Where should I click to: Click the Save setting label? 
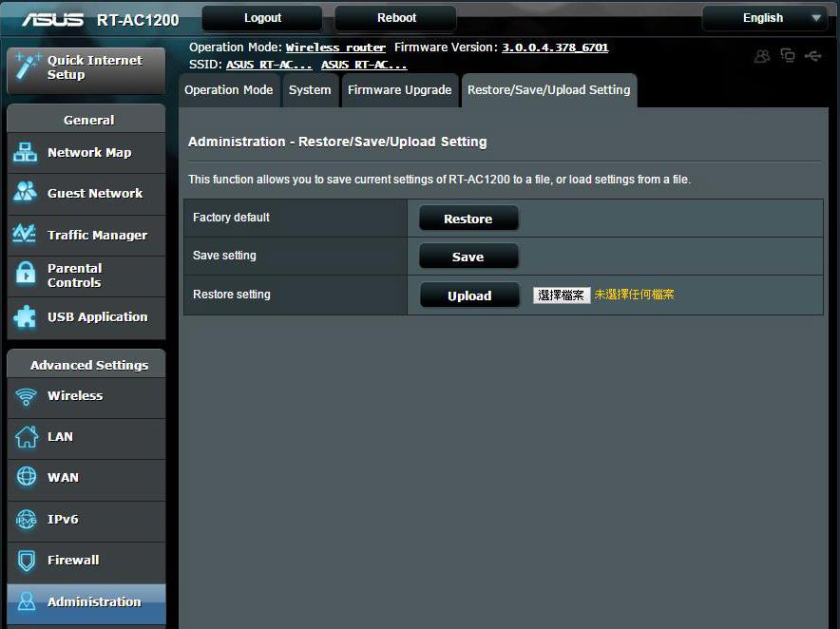(224, 256)
